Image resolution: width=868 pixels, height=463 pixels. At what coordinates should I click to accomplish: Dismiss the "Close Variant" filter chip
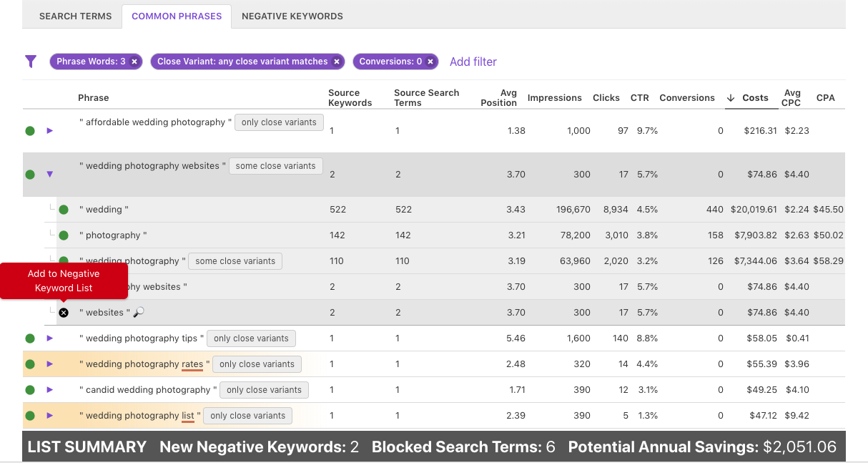[336, 62]
